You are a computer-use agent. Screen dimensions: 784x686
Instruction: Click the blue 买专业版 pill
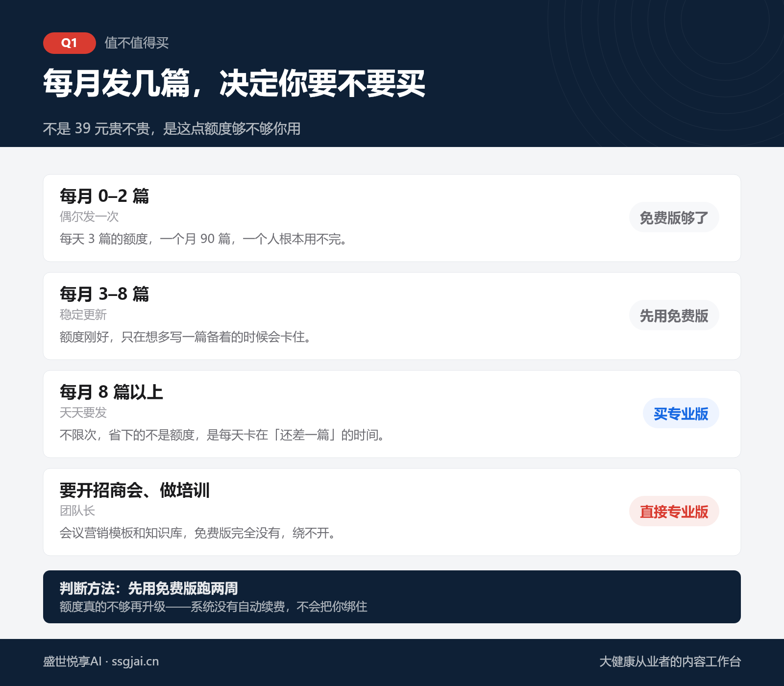(x=681, y=413)
